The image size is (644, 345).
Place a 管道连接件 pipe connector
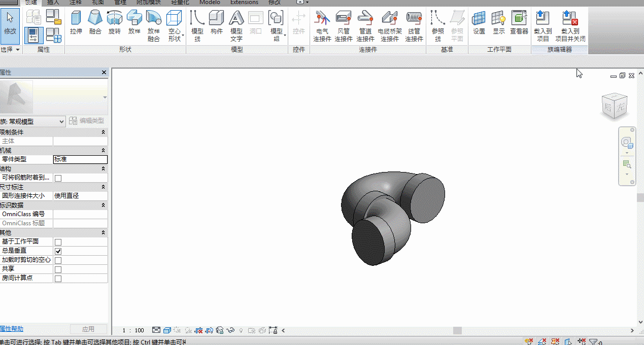(365, 26)
